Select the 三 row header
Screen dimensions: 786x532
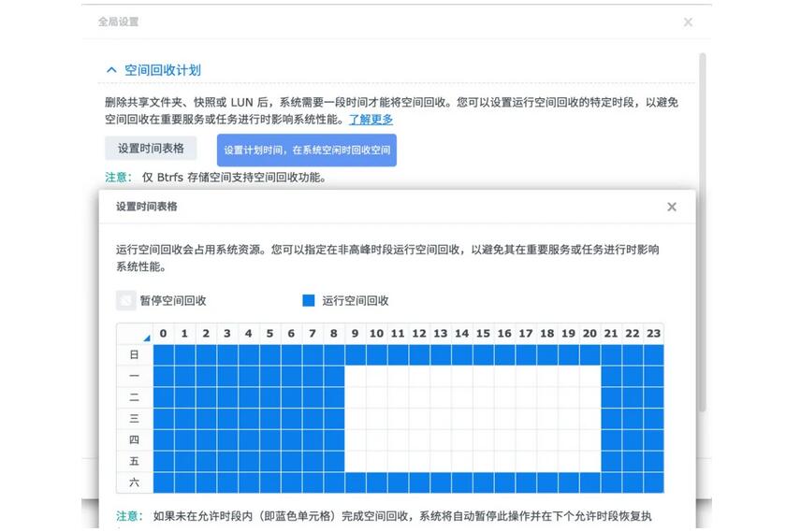[x=134, y=418]
